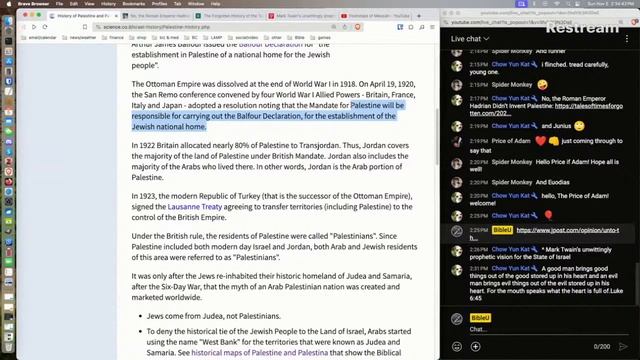Open the emoji picker in chat
The image size is (640, 360).
pyautogui.click(x=457, y=347)
